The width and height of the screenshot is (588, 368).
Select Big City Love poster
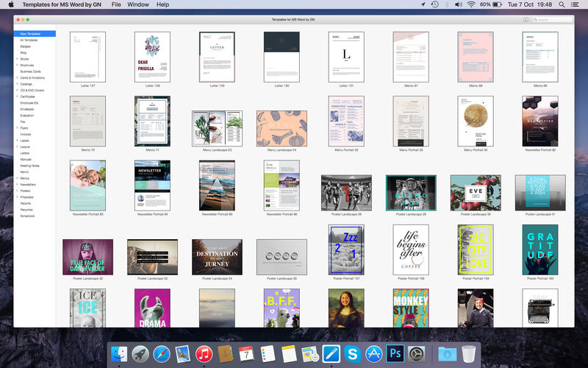(x=476, y=250)
